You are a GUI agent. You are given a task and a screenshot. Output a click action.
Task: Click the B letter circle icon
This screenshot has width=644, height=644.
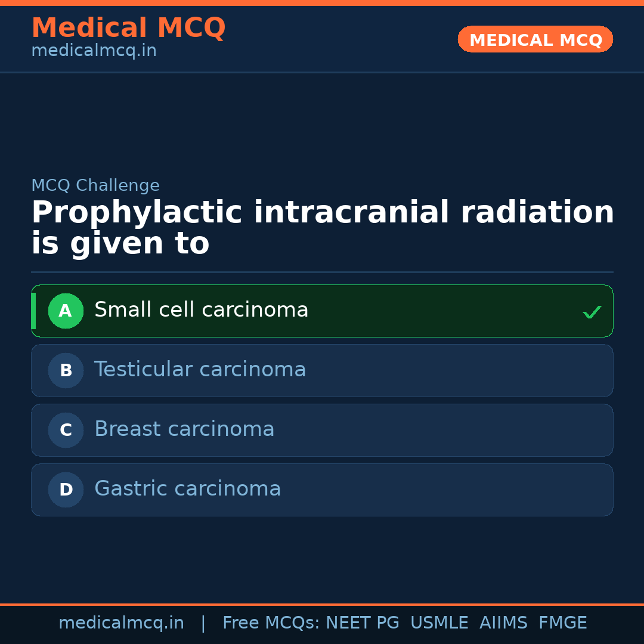point(66,370)
